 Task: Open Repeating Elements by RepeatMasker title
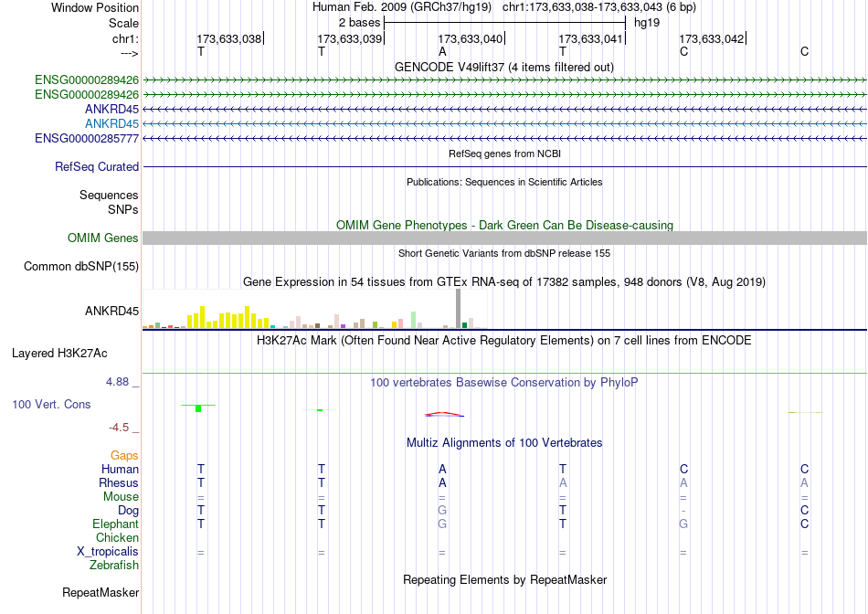tap(504, 579)
